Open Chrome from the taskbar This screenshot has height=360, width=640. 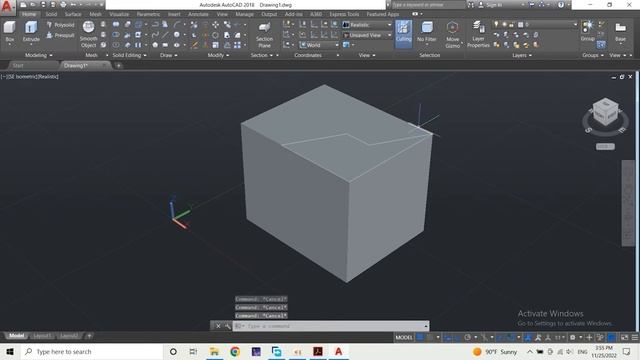point(235,351)
